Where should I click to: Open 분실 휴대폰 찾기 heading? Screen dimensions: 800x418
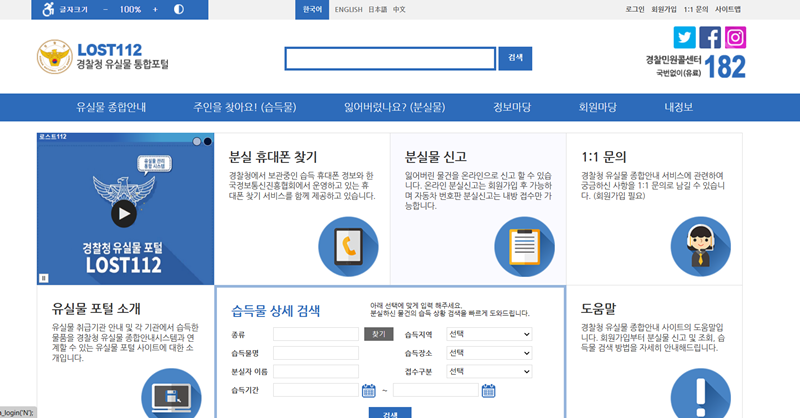[273, 157]
